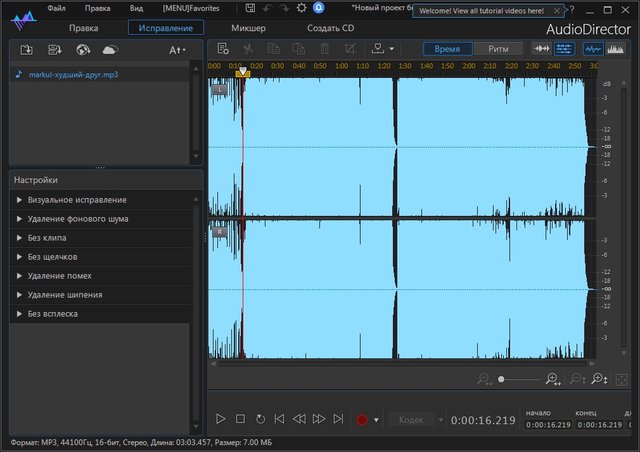
Task: Toggle the loop playback icon
Action: coord(260,419)
